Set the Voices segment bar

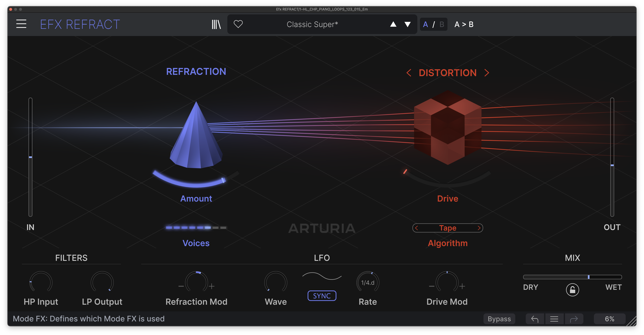(196, 227)
